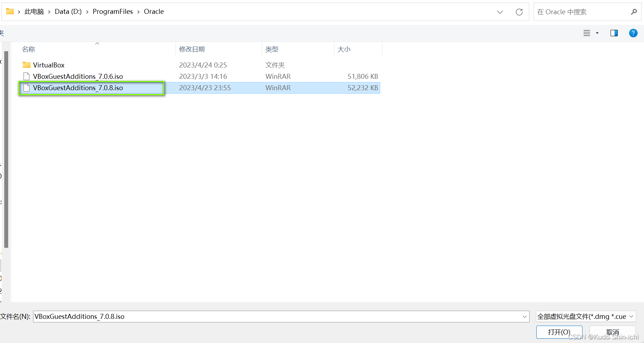Image resolution: width=644 pixels, height=343 pixels.
Task: Expand chevron after ProgramFiles in breadcrumb
Action: coord(139,12)
